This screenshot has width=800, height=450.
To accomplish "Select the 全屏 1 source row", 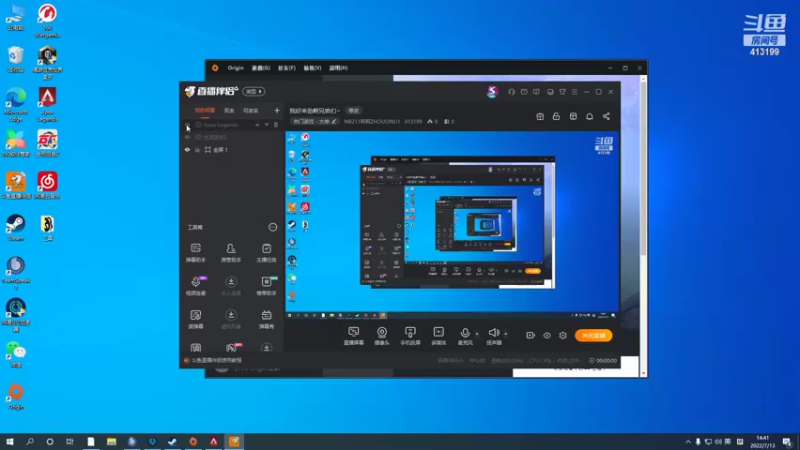I will [232, 149].
